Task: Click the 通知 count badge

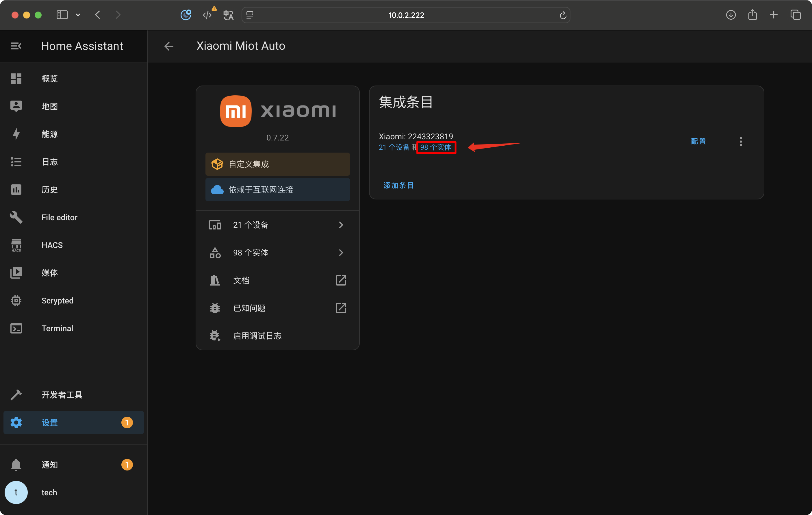Action: pyautogui.click(x=127, y=465)
